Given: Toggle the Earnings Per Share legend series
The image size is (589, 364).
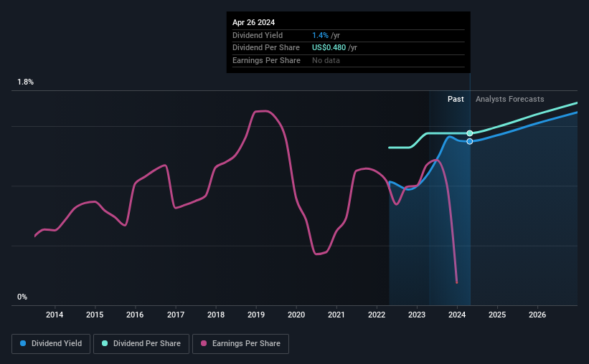Looking at the screenshot, I should [240, 343].
